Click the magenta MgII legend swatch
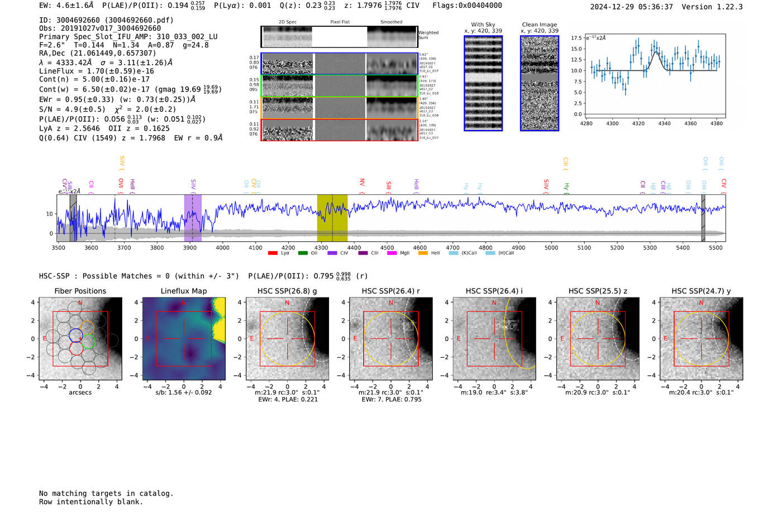This screenshot has width=782, height=532. pos(392,253)
